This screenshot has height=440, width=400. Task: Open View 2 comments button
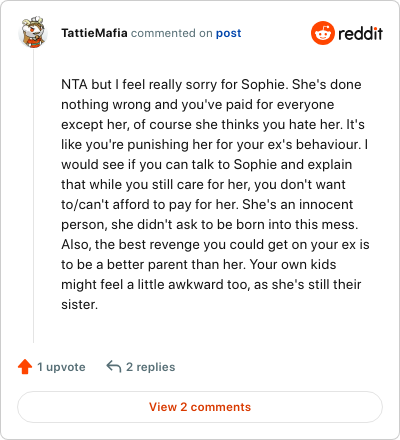tap(200, 407)
